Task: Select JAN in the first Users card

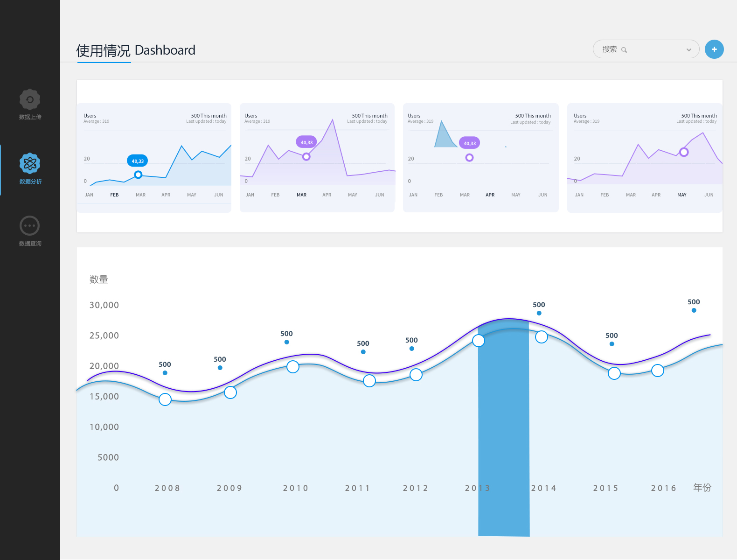Action: pyautogui.click(x=89, y=195)
